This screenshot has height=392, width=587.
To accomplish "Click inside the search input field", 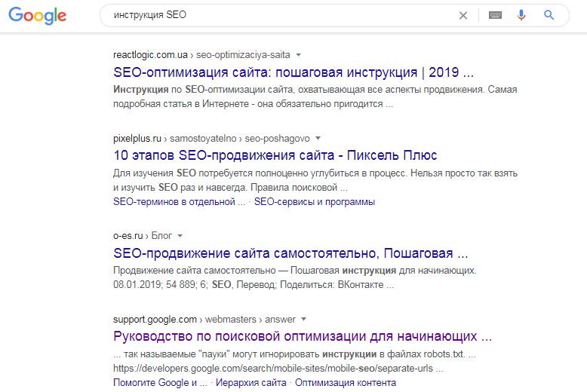I will (x=279, y=15).
